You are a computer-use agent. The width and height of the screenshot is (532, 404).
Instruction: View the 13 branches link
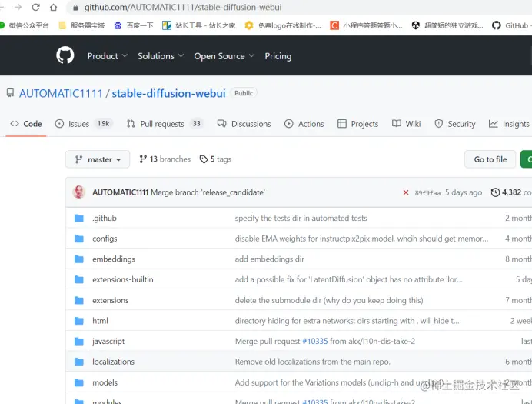click(x=165, y=159)
